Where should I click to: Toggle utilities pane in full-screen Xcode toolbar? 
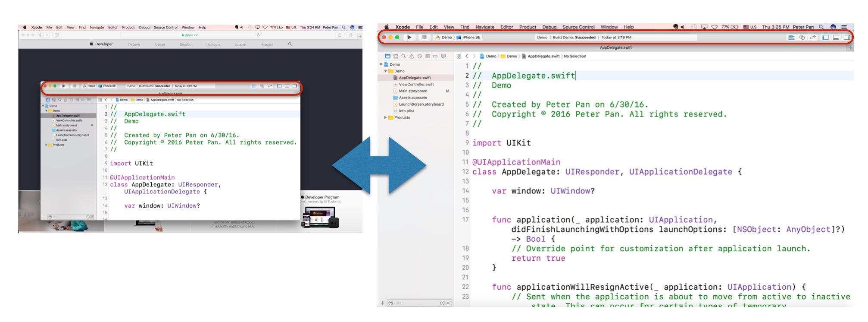[x=846, y=38]
